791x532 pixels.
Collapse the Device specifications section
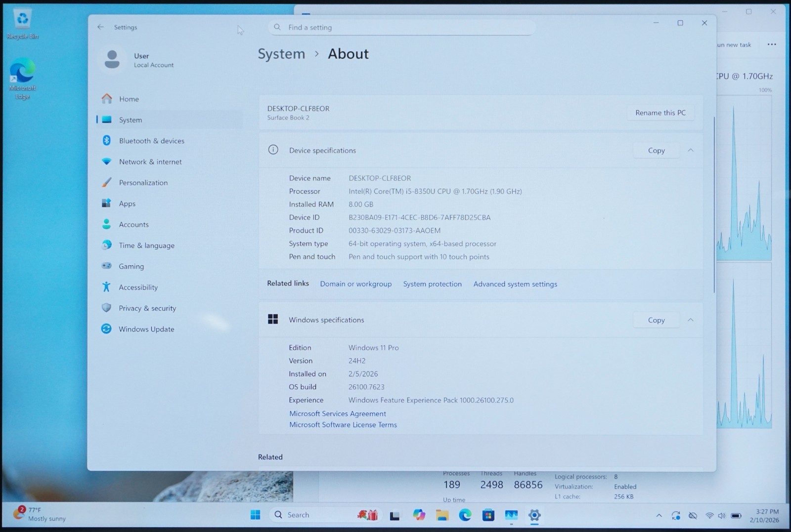click(691, 150)
